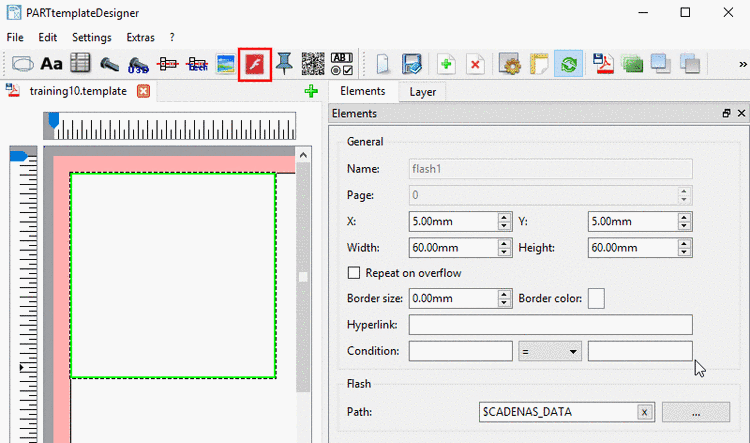Viewport: 750px width, 443px height.
Task: Insert a table element
Action: tap(80, 64)
